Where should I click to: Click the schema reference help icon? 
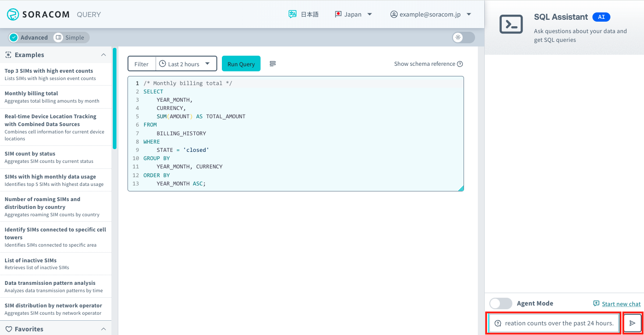[459, 64]
